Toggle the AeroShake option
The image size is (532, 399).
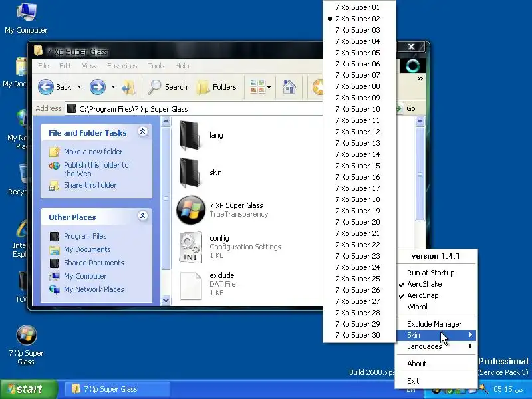pyautogui.click(x=436, y=284)
